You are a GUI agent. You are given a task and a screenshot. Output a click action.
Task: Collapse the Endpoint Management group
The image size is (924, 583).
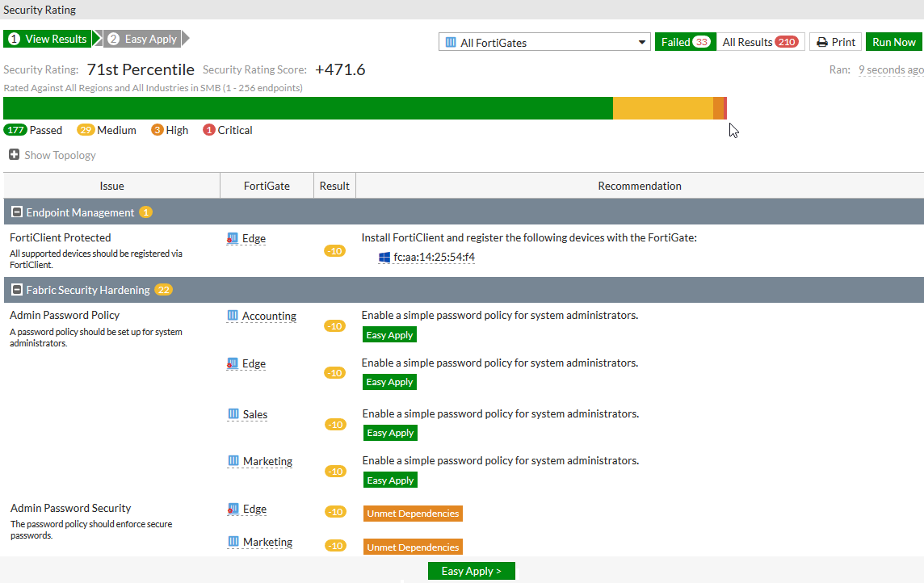(x=17, y=212)
